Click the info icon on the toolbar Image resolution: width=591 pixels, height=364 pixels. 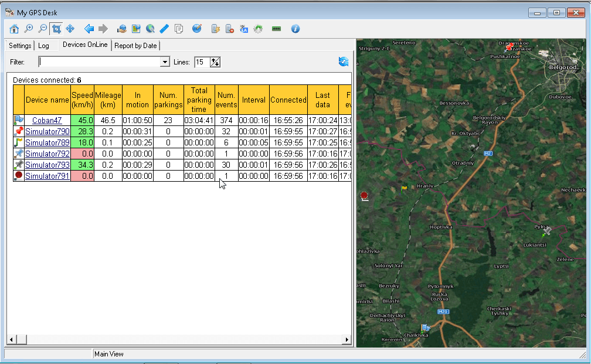coord(295,28)
